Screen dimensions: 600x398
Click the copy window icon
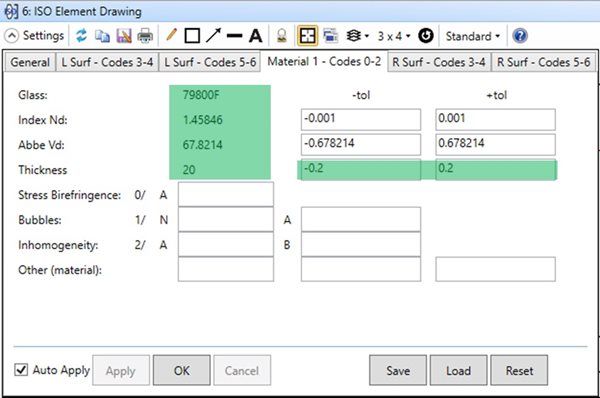coord(102,36)
